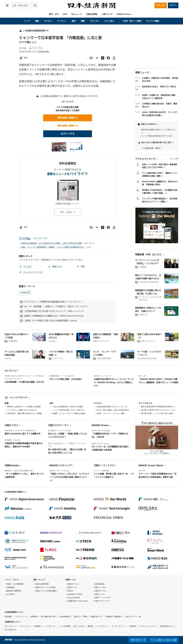
Task: Expand the 速報 nav dropdown
Action: coord(38,21)
